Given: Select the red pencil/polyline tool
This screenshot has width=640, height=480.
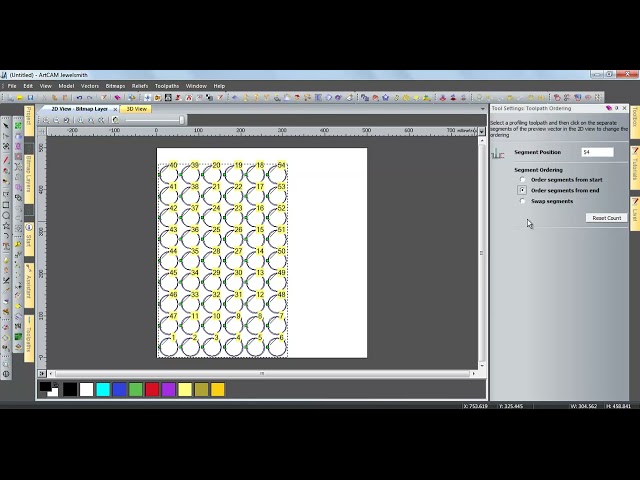Looking at the screenshot, I should 6,160.
